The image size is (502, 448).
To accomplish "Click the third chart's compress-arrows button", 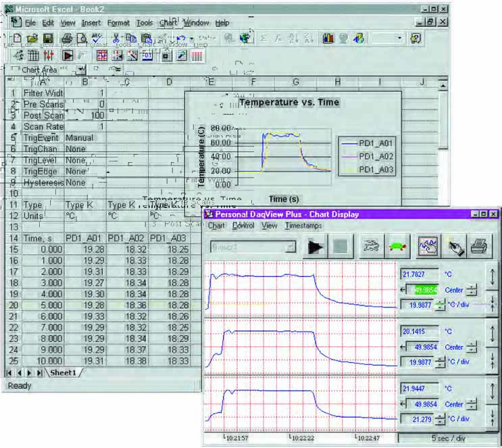I will (492, 418).
